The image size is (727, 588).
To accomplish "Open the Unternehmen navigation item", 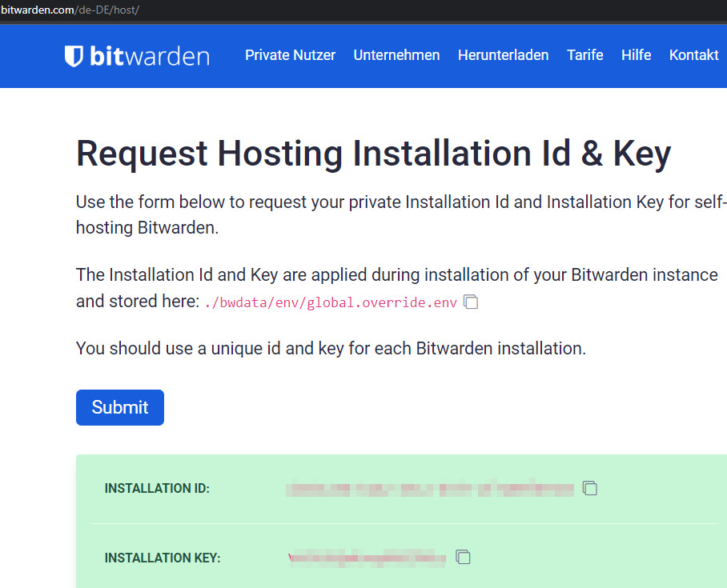I will 396,55.
